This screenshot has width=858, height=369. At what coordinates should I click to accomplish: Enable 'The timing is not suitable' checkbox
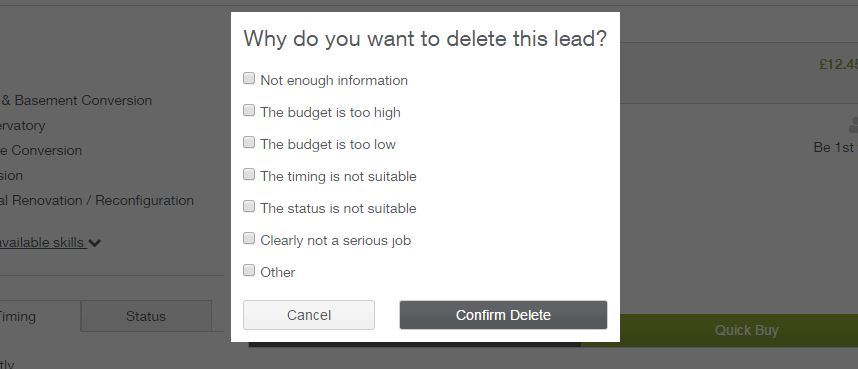click(249, 175)
